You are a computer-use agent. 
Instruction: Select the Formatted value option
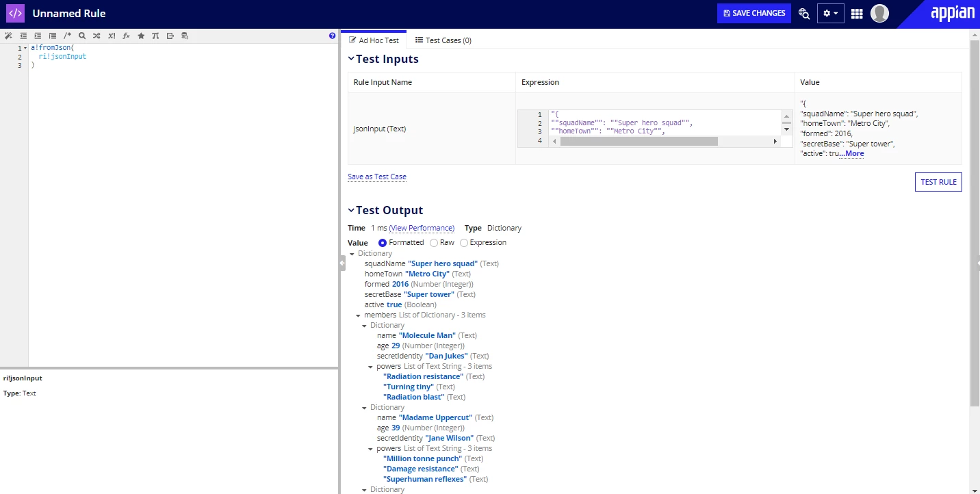point(383,242)
